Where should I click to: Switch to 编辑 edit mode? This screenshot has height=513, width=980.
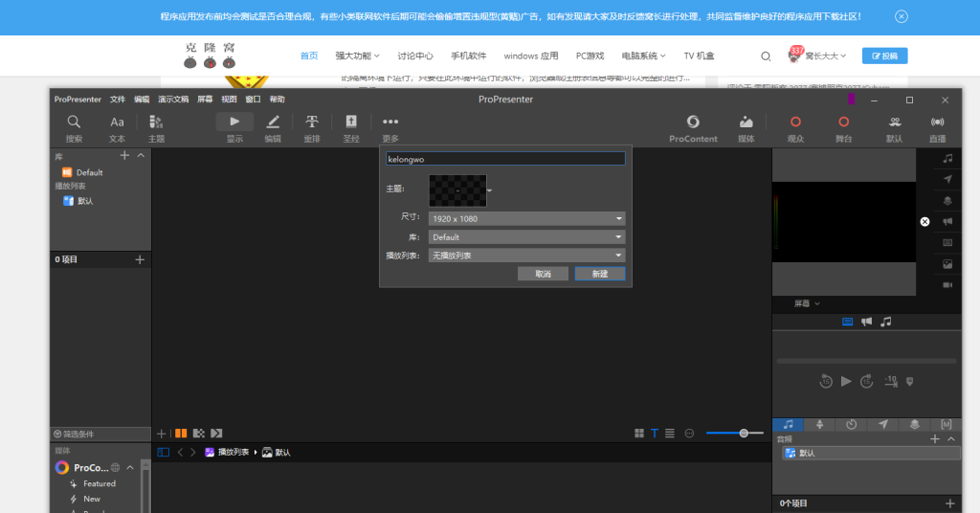[273, 128]
